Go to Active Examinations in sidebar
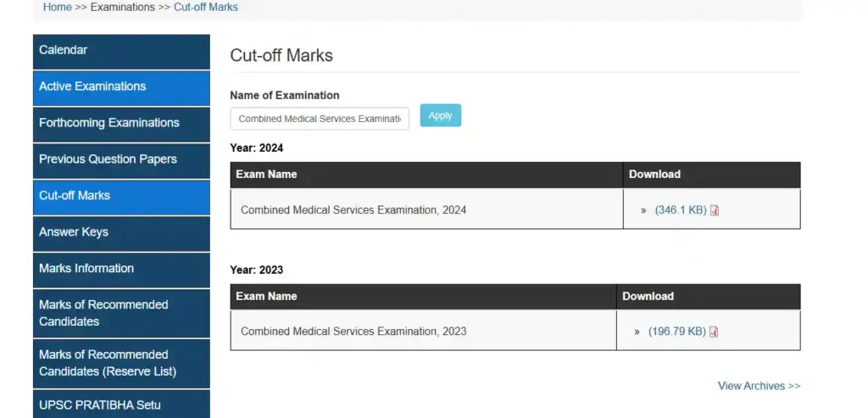The width and height of the screenshot is (868, 418). coord(121,86)
